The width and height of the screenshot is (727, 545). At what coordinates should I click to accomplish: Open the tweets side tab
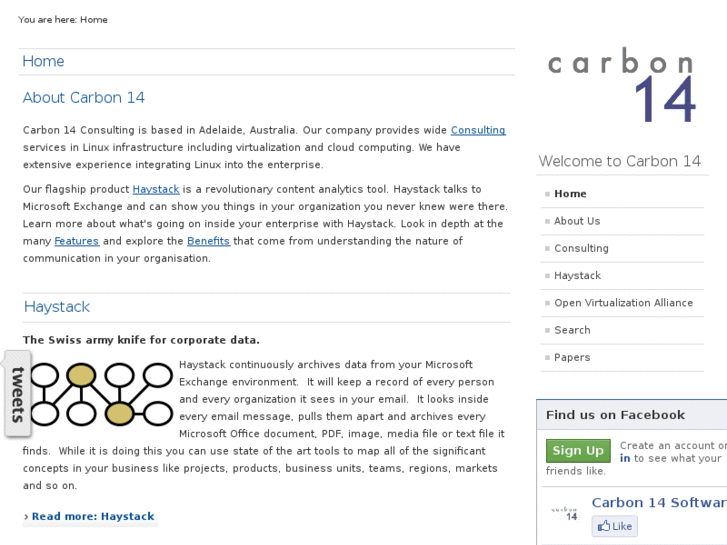17,394
